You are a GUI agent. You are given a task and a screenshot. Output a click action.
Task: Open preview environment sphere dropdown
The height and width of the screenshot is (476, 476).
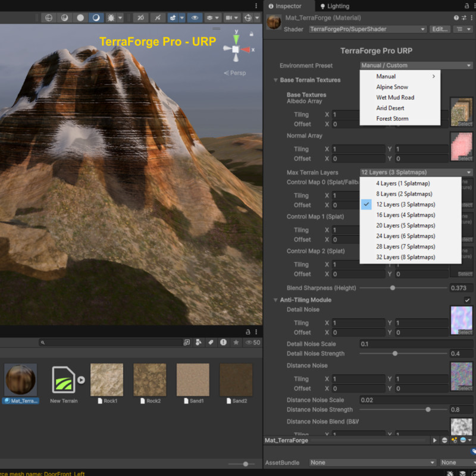click(x=466, y=440)
